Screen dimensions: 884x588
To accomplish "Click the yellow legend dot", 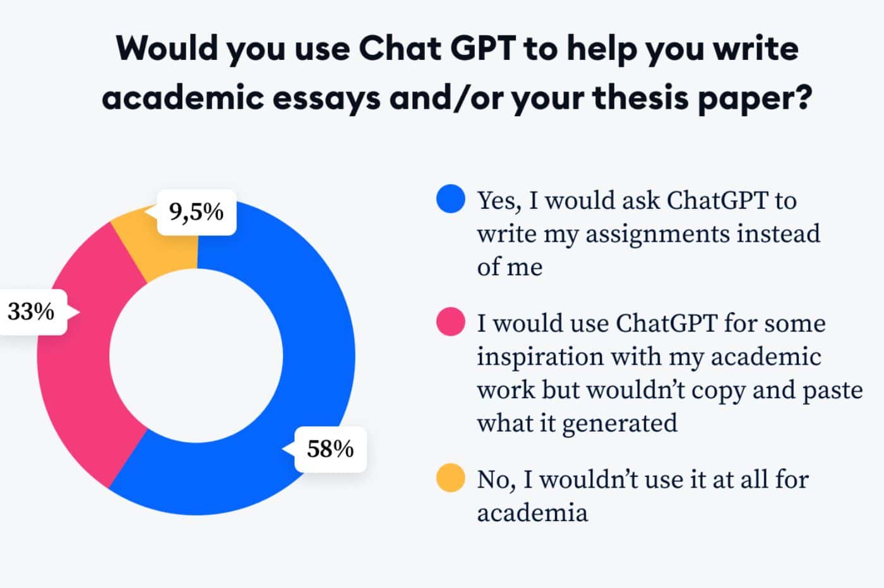I will click(451, 478).
